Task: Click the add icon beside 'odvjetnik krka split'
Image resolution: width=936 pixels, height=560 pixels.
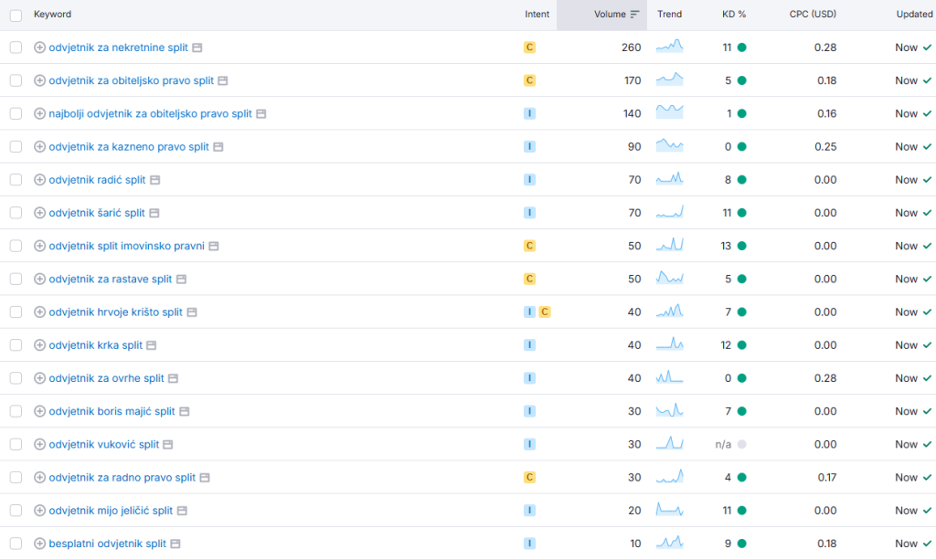Action: [39, 345]
